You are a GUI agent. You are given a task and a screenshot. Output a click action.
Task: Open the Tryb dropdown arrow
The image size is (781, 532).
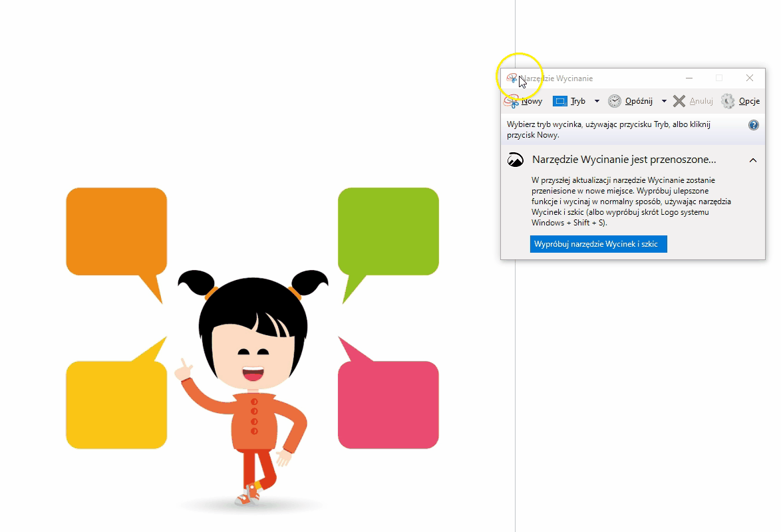[x=597, y=101]
